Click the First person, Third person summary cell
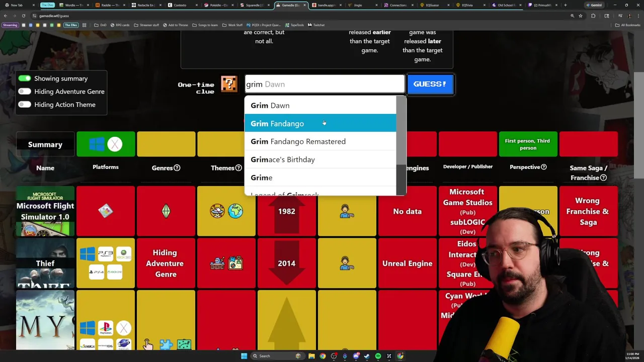 pos(528,144)
